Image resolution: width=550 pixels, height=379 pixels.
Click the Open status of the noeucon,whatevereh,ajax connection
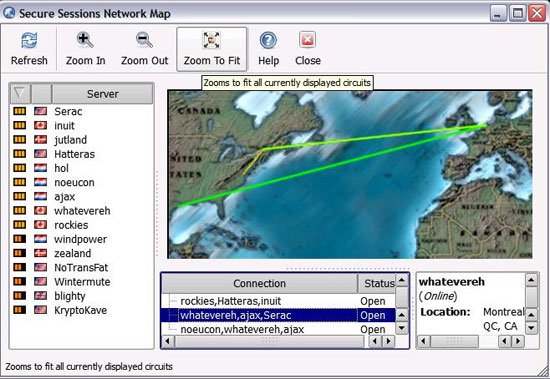tap(373, 330)
